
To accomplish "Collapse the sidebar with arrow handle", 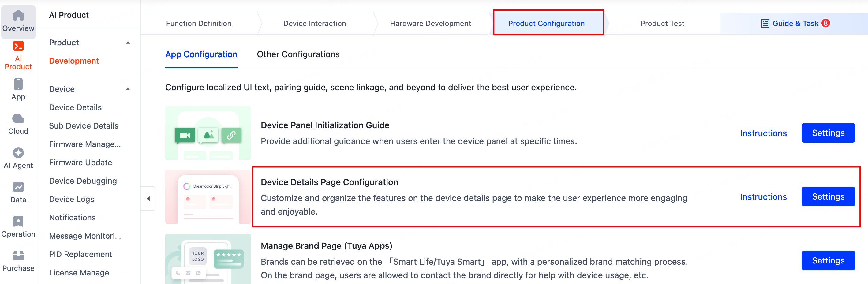I will click(148, 199).
